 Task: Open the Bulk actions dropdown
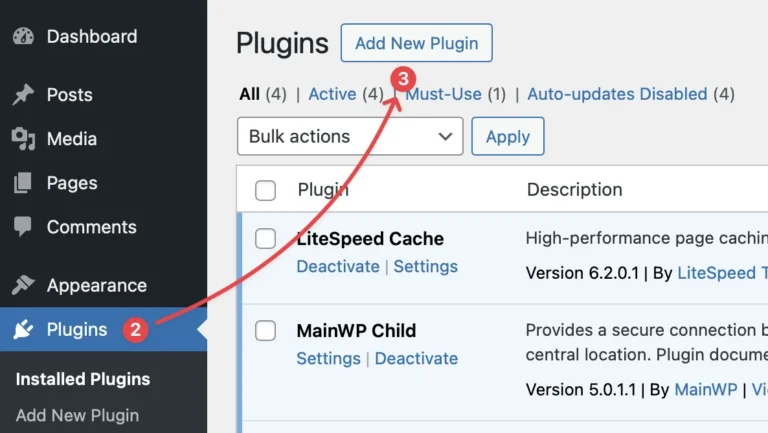pyautogui.click(x=350, y=136)
